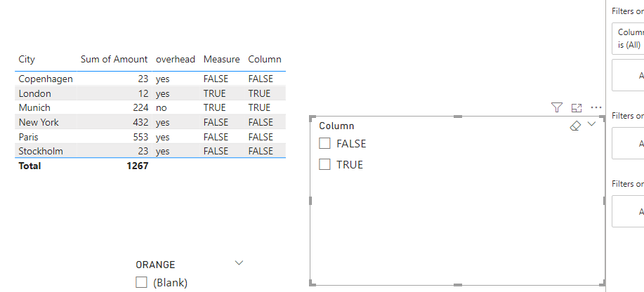This screenshot has height=292, width=644.
Task: Click amount 553 in Paris row
Action: click(140, 137)
